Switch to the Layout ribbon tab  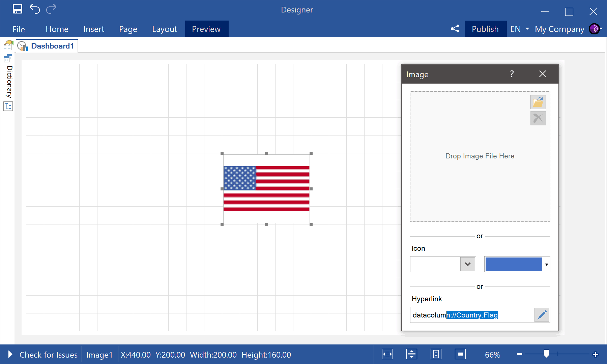tap(165, 29)
